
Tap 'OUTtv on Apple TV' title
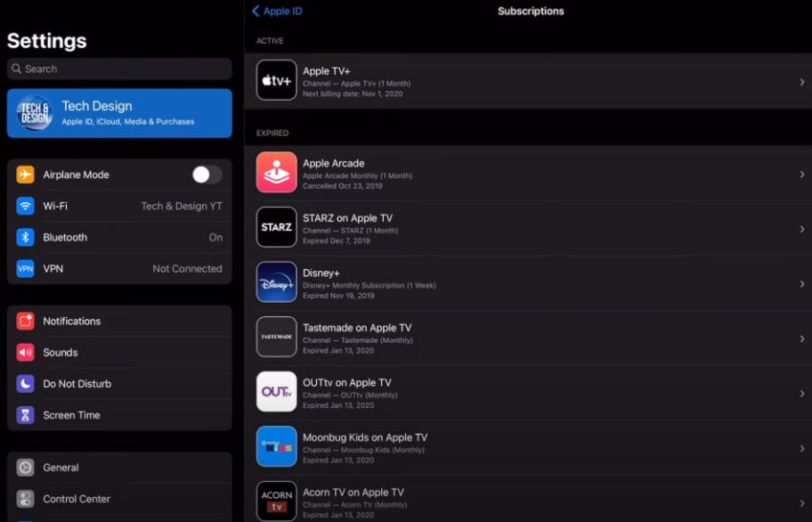[x=347, y=383]
